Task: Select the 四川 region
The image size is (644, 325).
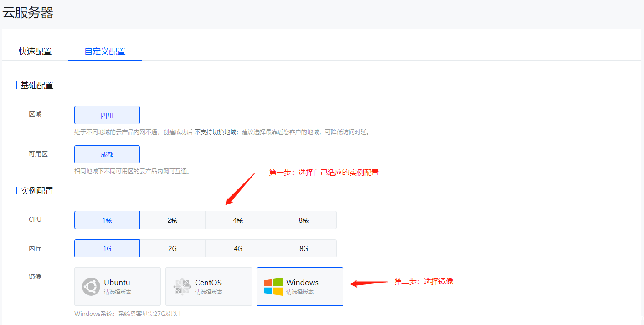Action: click(107, 115)
